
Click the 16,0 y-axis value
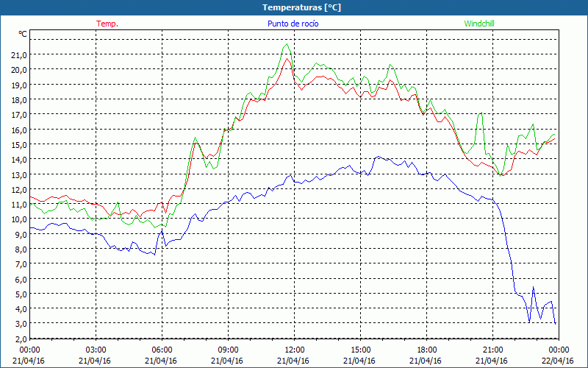tap(20, 130)
